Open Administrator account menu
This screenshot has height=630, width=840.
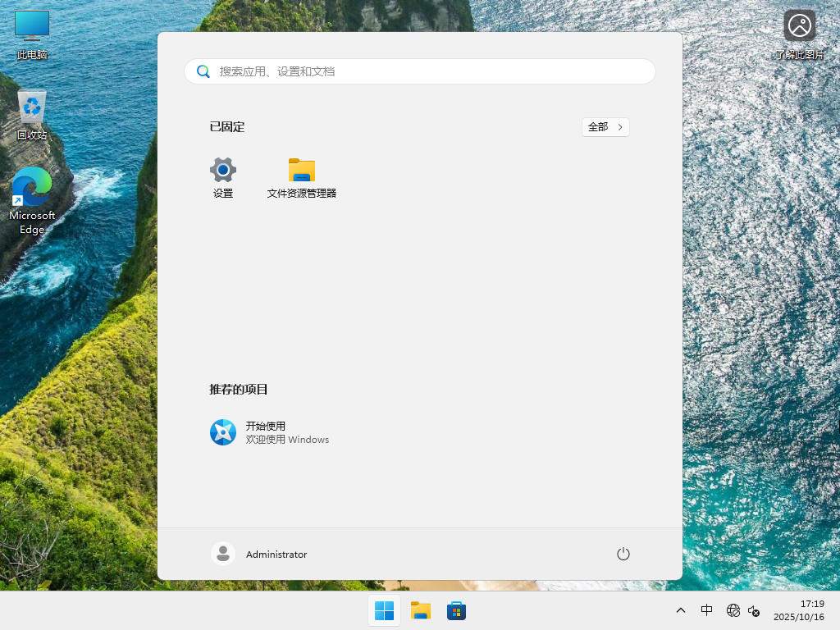(x=259, y=554)
